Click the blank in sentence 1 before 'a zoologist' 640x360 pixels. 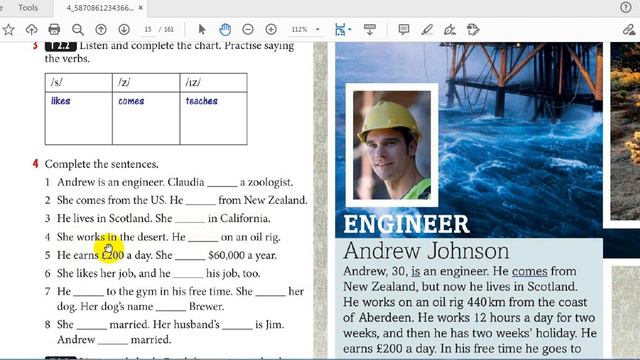[x=222, y=184]
